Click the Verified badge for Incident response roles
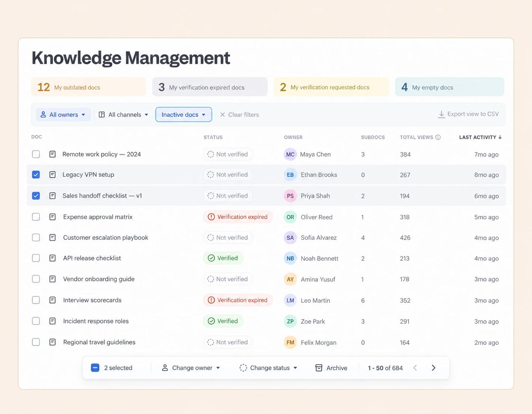Image resolution: width=532 pixels, height=414 pixels. coord(223,321)
